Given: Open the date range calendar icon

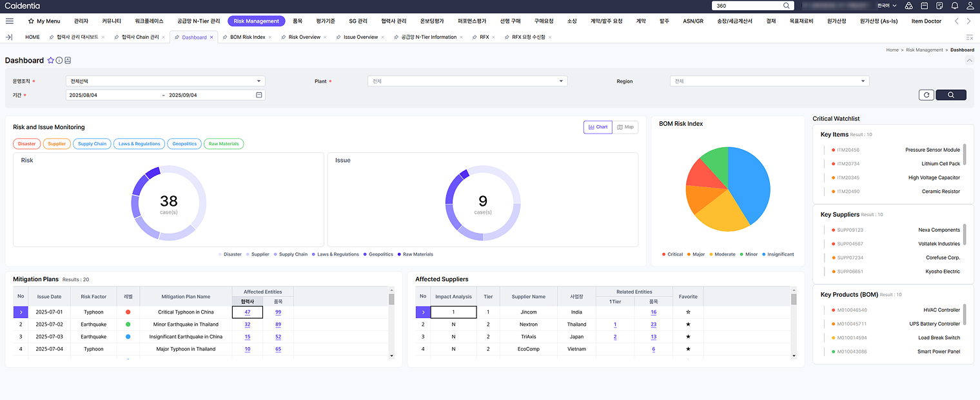Looking at the screenshot, I should 259,95.
